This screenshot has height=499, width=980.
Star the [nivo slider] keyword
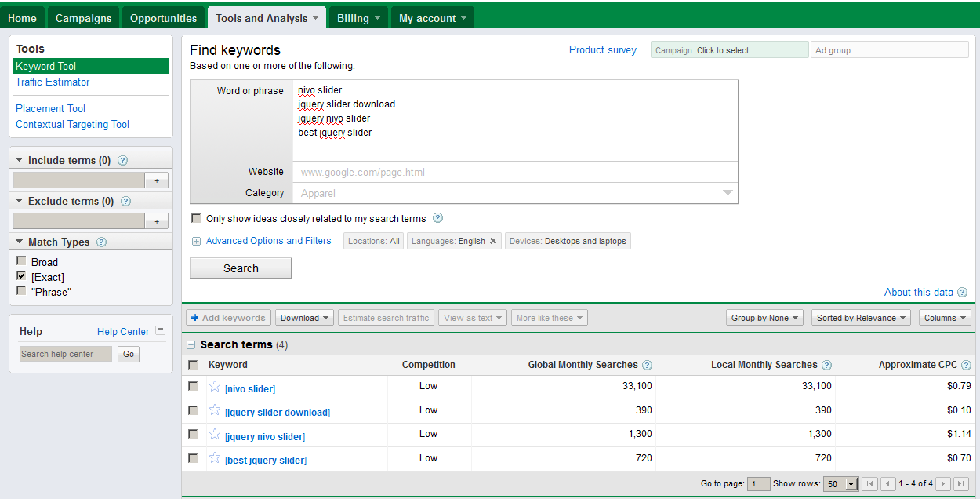215,386
